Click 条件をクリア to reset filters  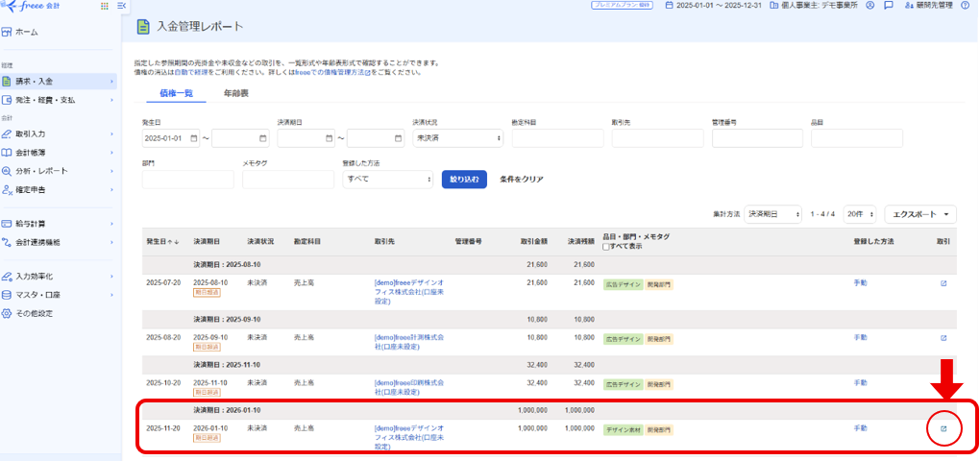pyautogui.click(x=522, y=180)
